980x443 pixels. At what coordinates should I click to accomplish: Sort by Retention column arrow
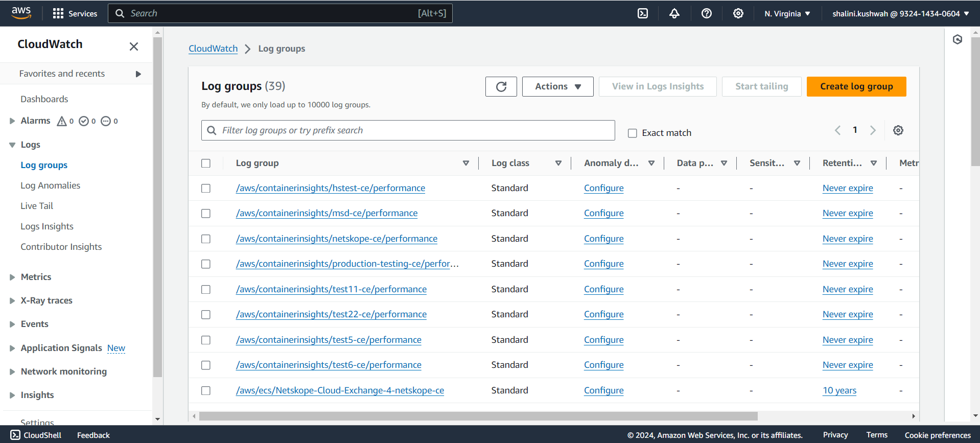pyautogui.click(x=874, y=163)
